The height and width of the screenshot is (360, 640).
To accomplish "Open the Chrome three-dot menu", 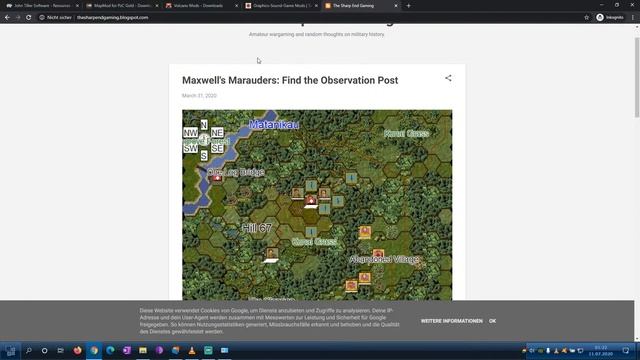I will 633,18.
